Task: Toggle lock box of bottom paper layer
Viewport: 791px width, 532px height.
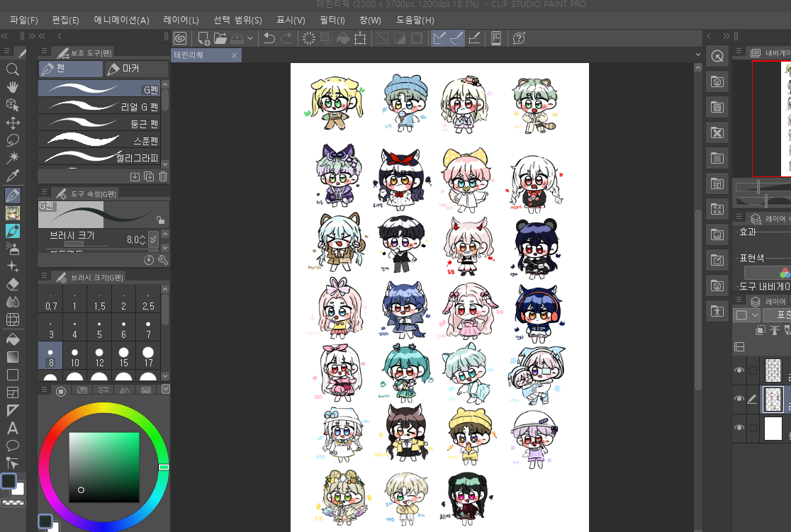Action: [753, 428]
